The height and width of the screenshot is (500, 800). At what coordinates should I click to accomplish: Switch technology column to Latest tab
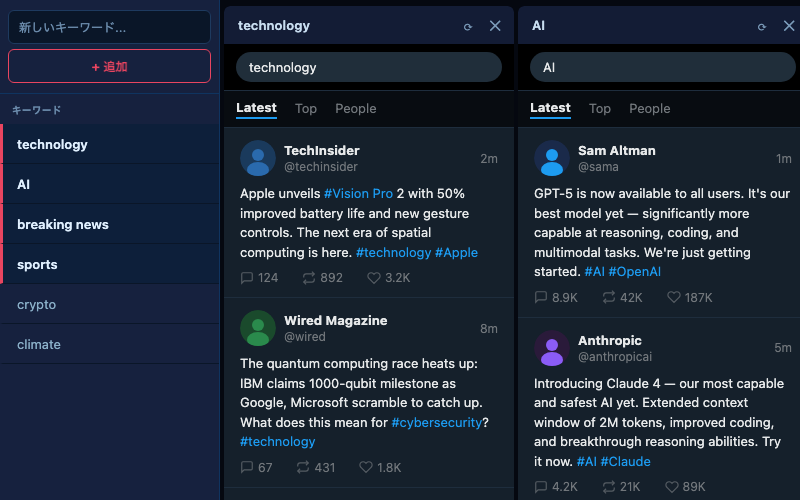click(x=256, y=108)
